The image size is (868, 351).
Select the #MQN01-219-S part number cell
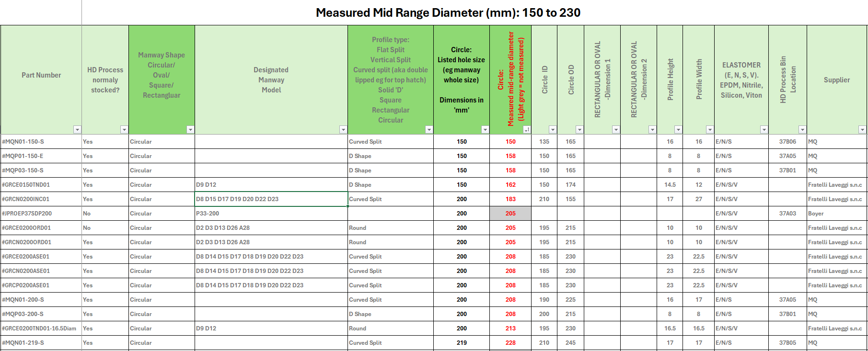point(41,343)
